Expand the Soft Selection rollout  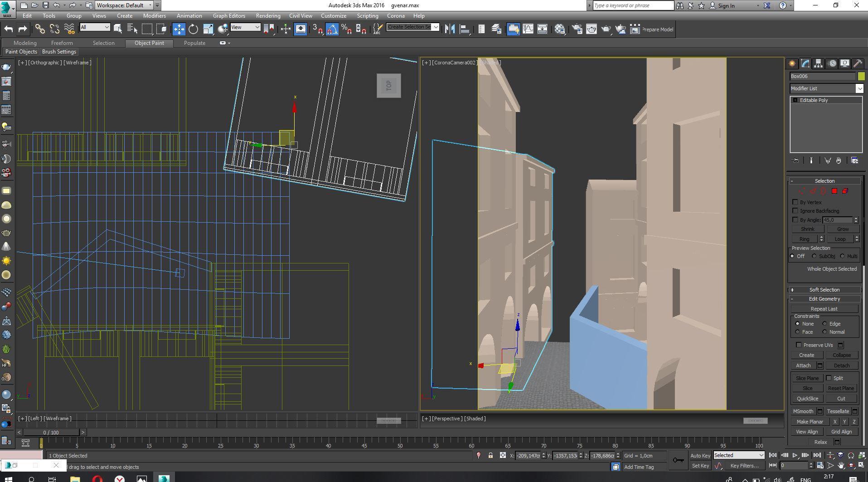pyautogui.click(x=824, y=290)
